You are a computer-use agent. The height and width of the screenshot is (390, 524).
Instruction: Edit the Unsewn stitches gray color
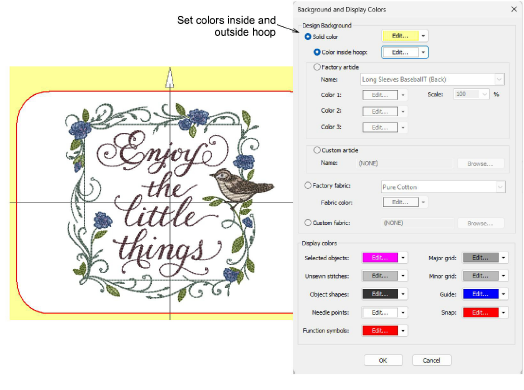380,276
